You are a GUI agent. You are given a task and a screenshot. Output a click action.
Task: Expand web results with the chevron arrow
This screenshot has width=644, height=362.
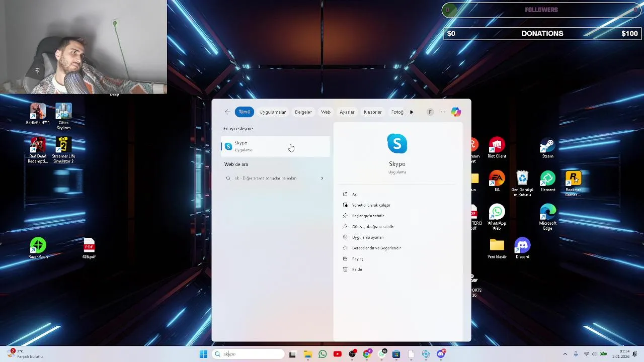coord(322,178)
